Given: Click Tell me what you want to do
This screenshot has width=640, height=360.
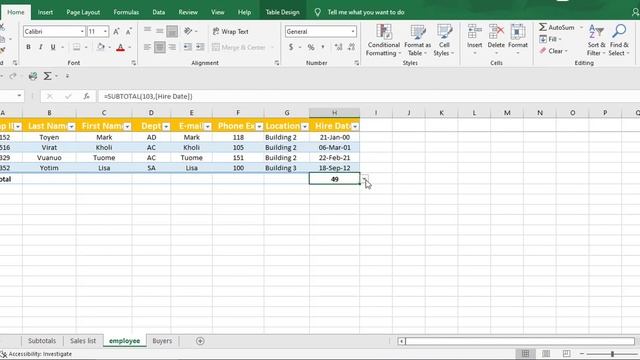Looking at the screenshot, I should pyautogui.click(x=366, y=12).
